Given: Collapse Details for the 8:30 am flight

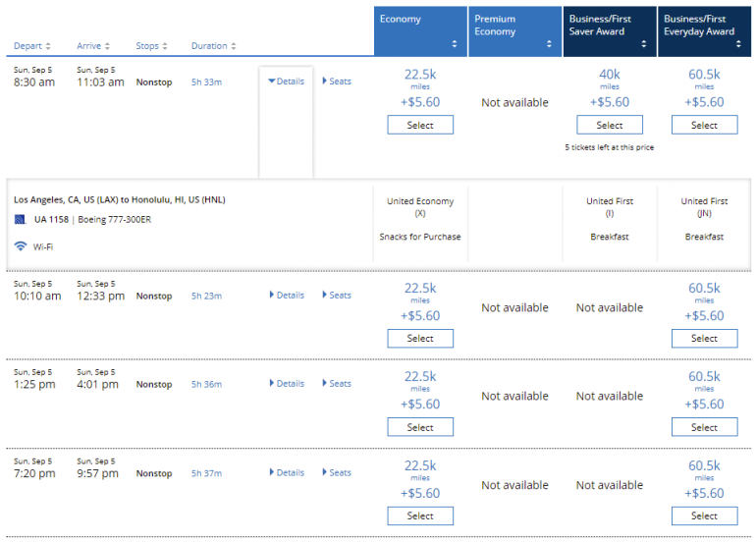Looking at the screenshot, I should (286, 81).
